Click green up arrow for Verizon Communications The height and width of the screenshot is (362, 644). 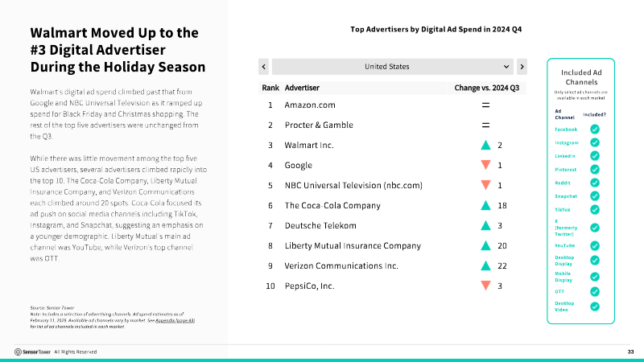tap(485, 266)
